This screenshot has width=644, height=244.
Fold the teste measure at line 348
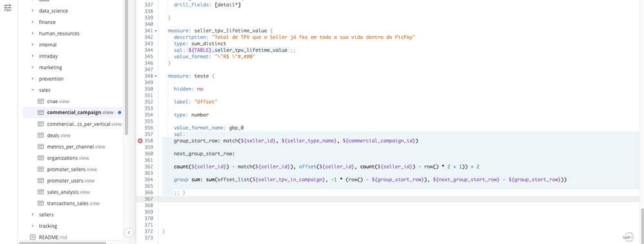tap(155, 77)
